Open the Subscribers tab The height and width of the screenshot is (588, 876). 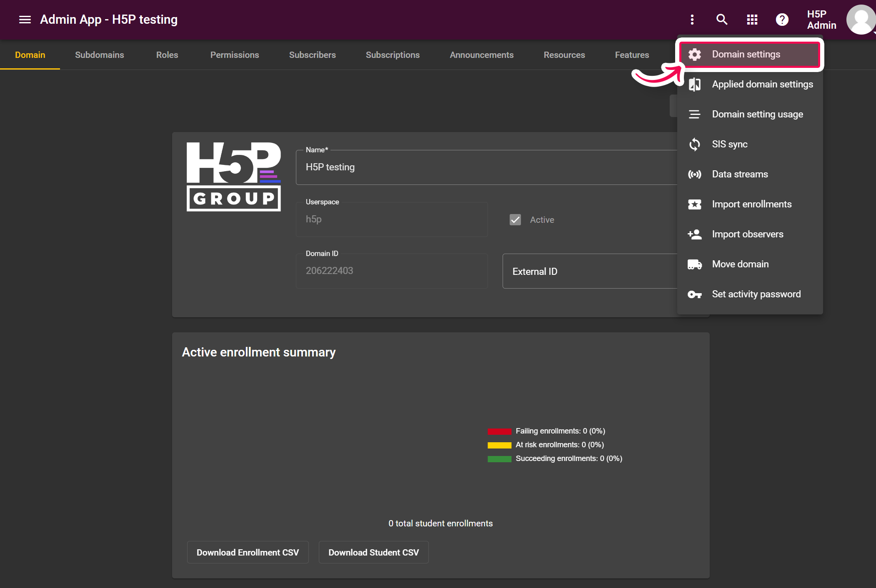[x=313, y=55]
